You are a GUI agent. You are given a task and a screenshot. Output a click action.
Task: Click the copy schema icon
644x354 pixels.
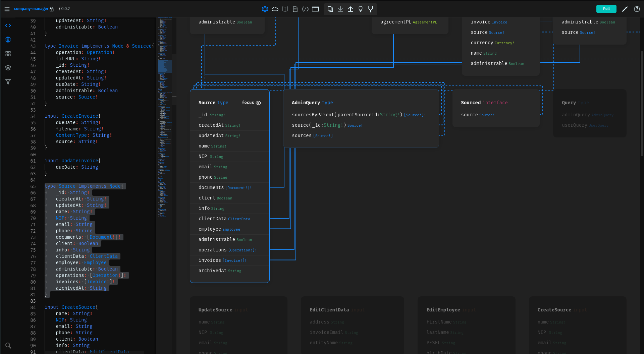(330, 9)
